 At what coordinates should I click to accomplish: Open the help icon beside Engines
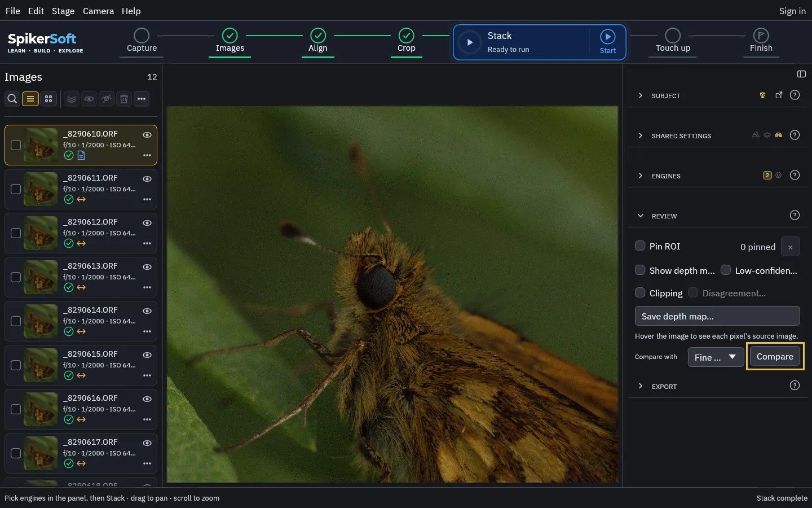[795, 175]
